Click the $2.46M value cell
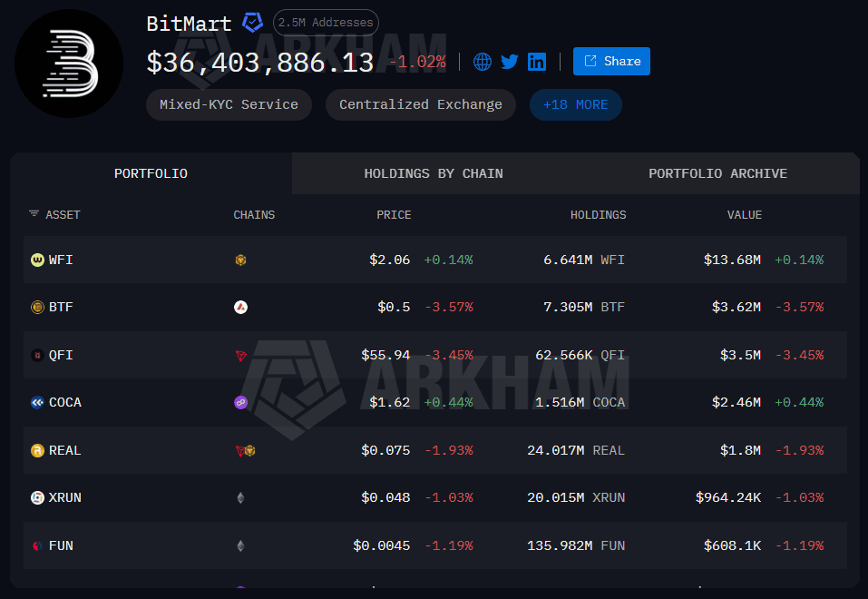 point(736,402)
